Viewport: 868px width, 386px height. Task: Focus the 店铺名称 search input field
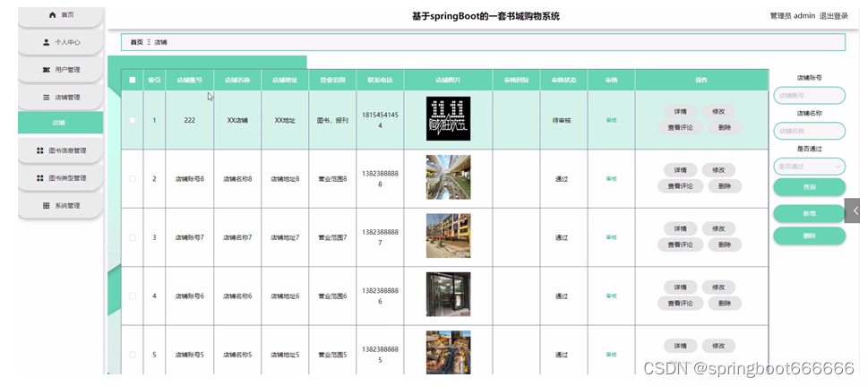(x=809, y=132)
